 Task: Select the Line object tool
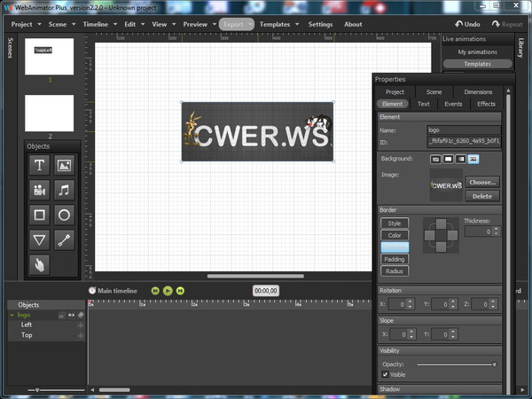pos(64,239)
